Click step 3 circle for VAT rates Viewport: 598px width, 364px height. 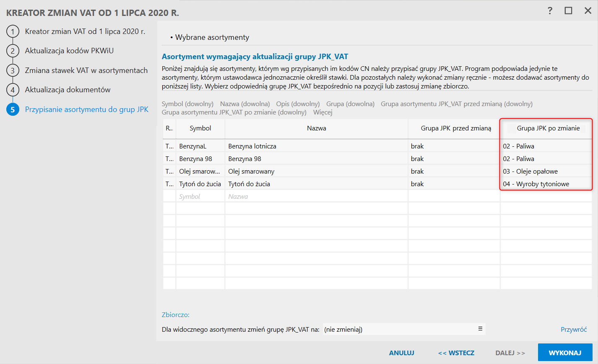13,70
